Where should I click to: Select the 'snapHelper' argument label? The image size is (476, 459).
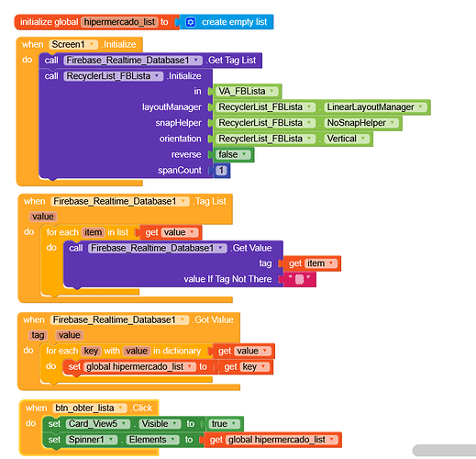click(178, 123)
